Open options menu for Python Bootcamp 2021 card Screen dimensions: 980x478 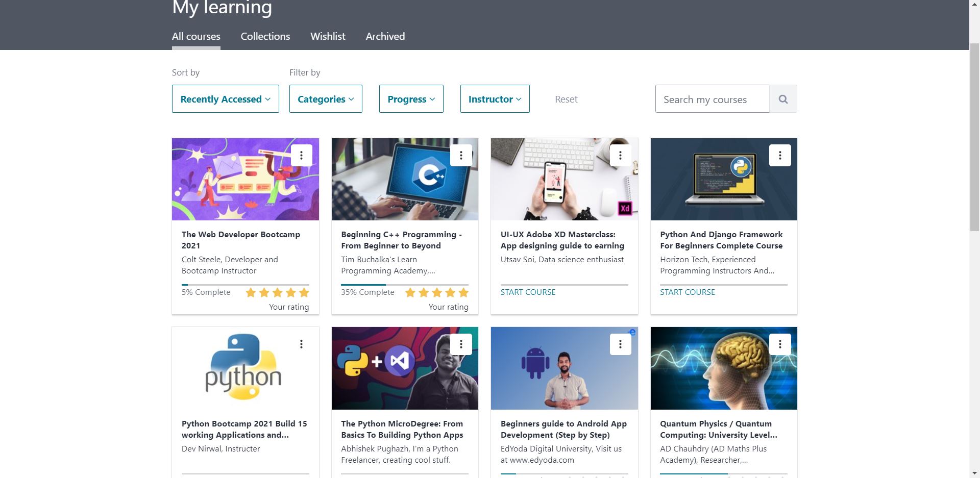tap(302, 344)
